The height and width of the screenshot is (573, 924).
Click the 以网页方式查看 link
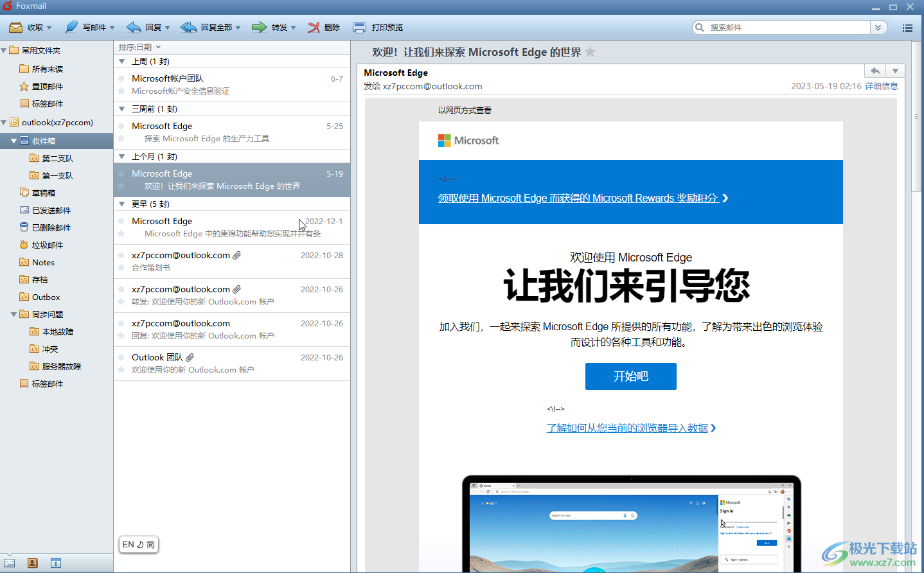pos(465,110)
